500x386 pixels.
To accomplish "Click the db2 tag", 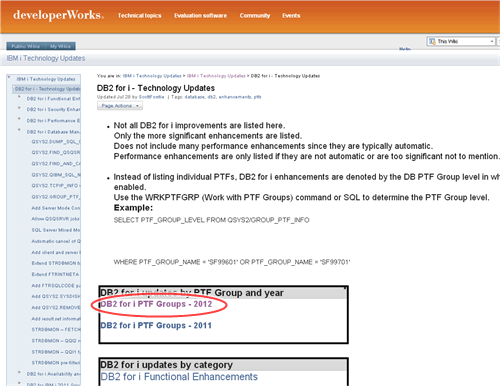I will click(212, 97).
